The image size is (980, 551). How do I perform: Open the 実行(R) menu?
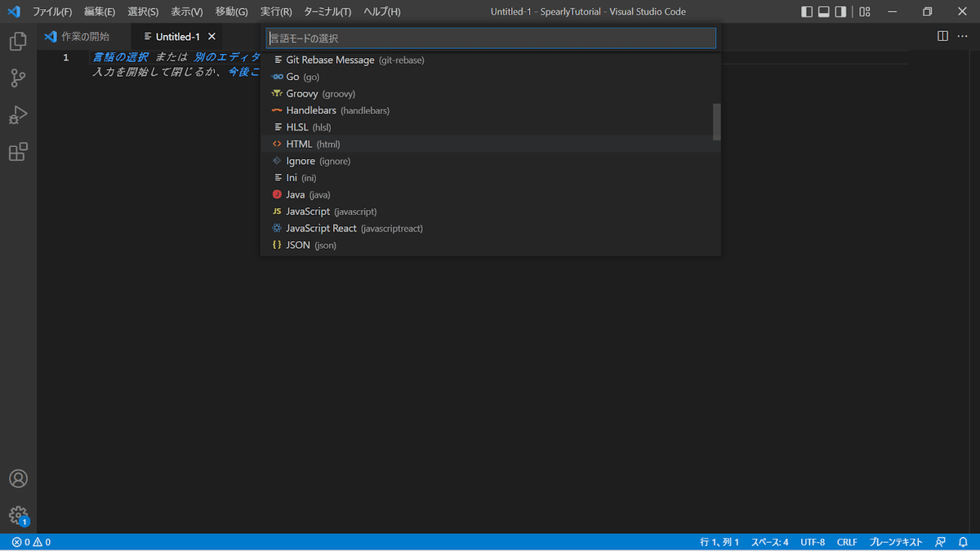coord(276,11)
